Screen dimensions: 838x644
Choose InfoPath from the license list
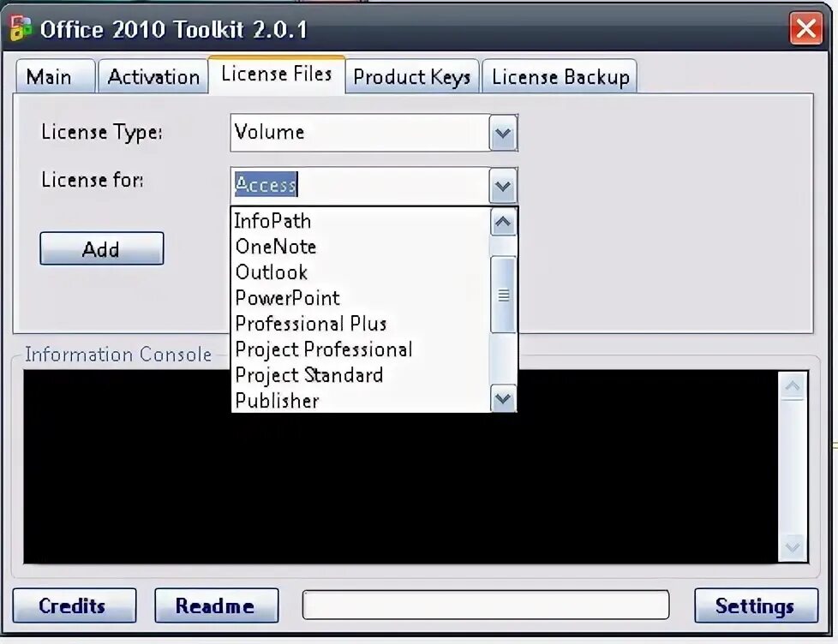[272, 221]
